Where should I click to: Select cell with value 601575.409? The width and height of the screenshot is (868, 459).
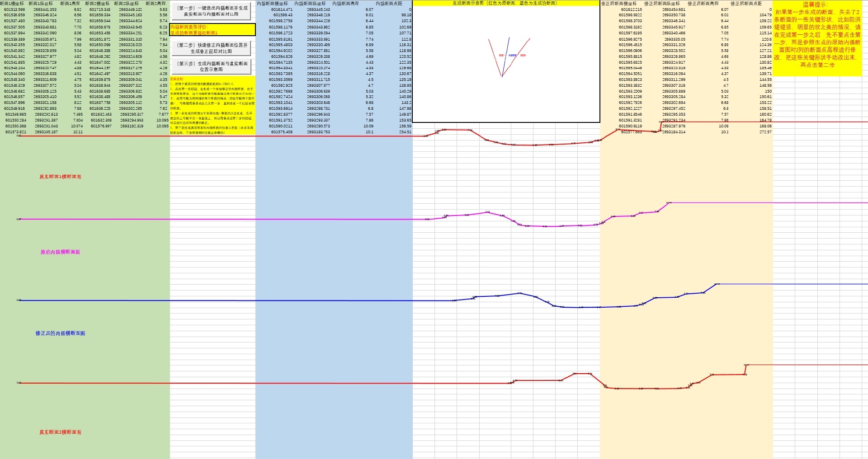pos(282,132)
